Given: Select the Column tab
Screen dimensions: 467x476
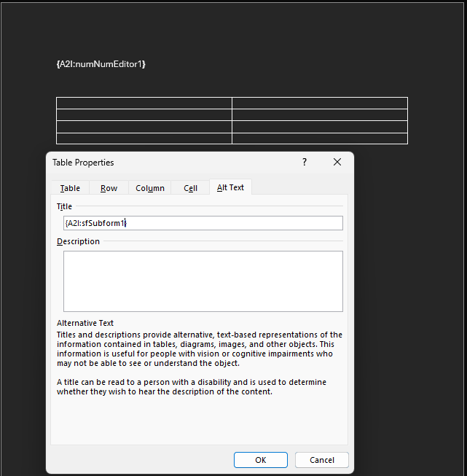Looking at the screenshot, I should (150, 188).
